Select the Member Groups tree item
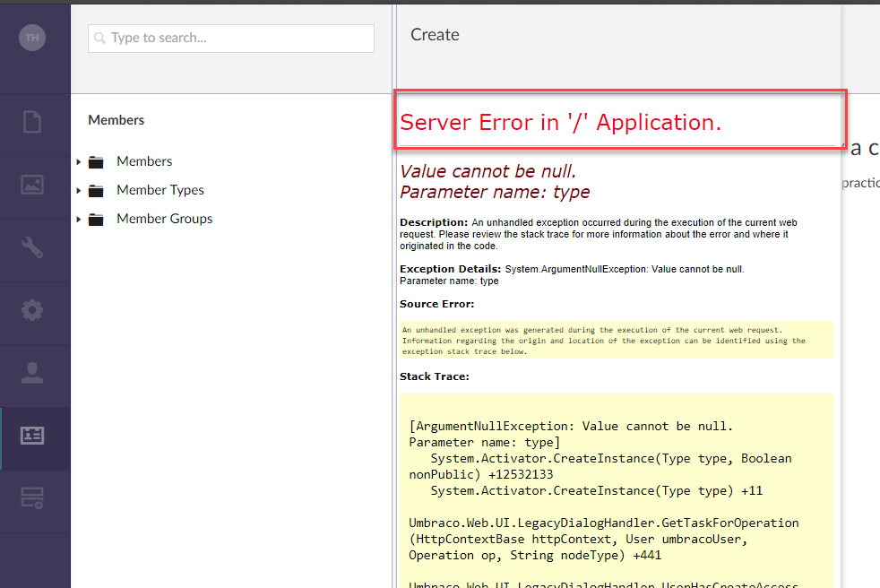The image size is (880, 588). tap(164, 219)
